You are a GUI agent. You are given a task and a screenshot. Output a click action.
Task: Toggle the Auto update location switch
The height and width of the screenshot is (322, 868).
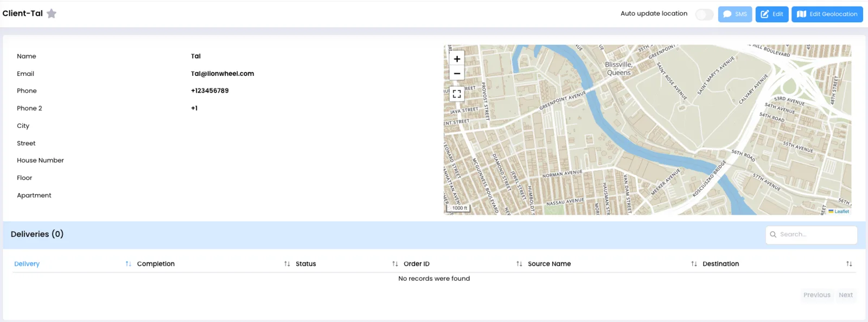[x=704, y=15]
